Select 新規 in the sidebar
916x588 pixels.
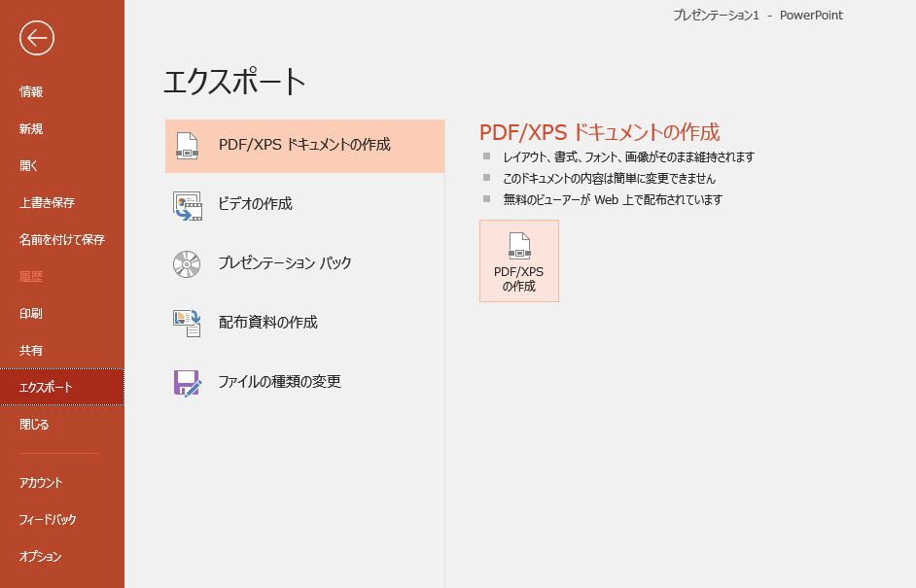[x=31, y=129]
